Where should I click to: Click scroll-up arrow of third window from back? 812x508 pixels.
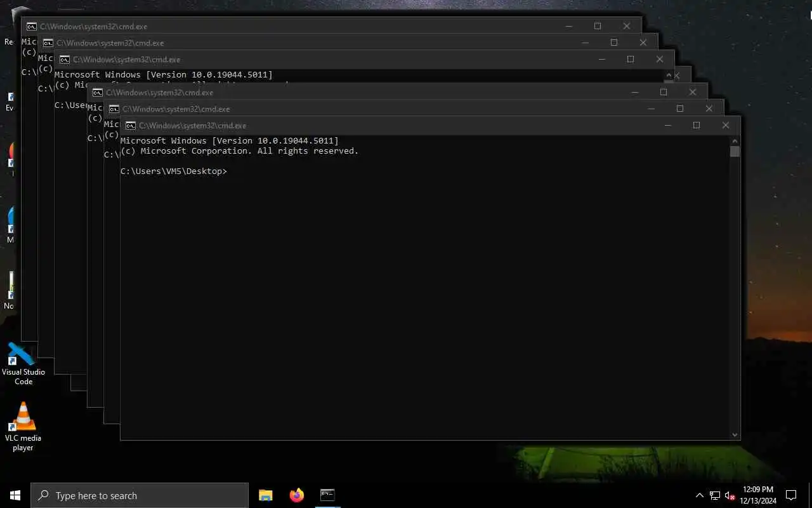click(x=669, y=74)
